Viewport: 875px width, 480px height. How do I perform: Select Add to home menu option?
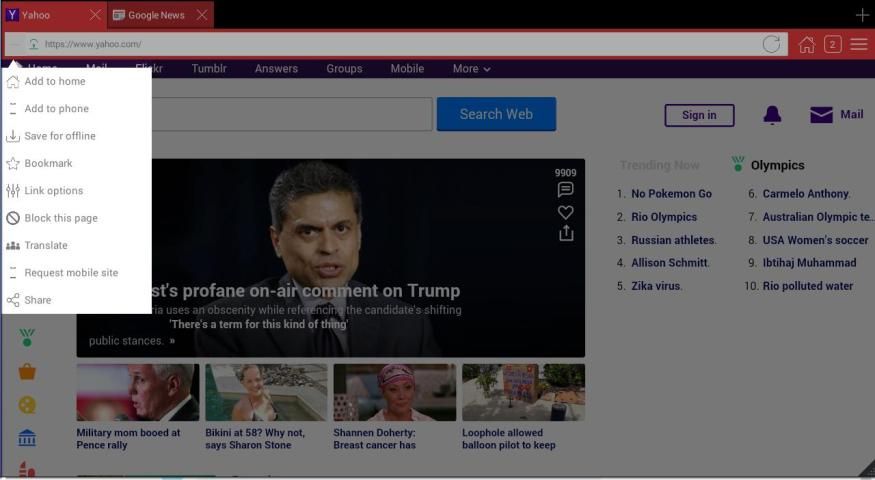tap(55, 82)
